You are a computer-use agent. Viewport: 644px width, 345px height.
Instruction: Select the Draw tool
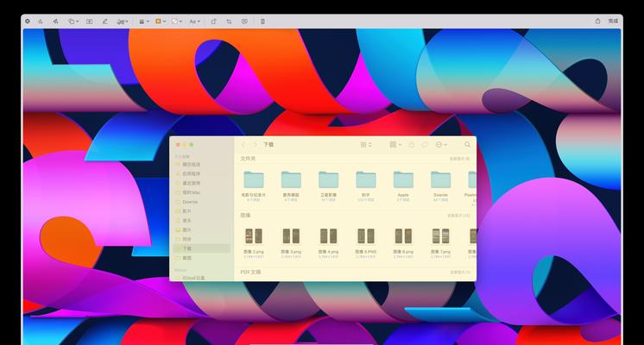tap(55, 22)
